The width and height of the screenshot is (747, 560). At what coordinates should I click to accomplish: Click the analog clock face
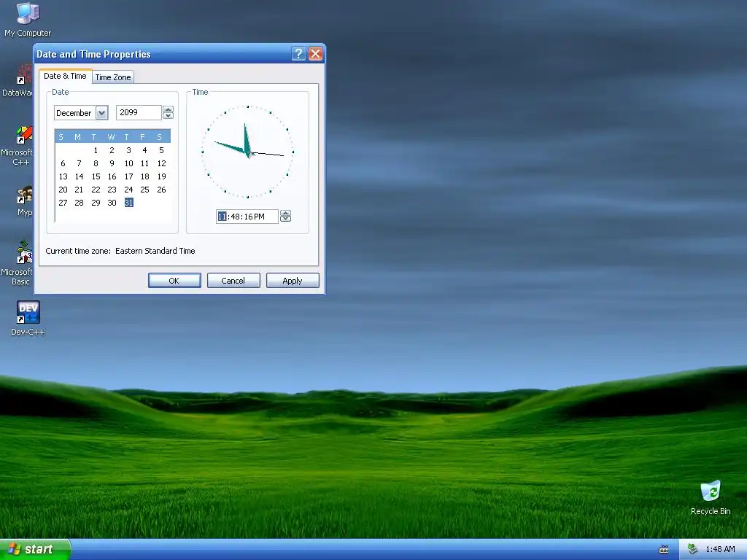[x=248, y=152]
